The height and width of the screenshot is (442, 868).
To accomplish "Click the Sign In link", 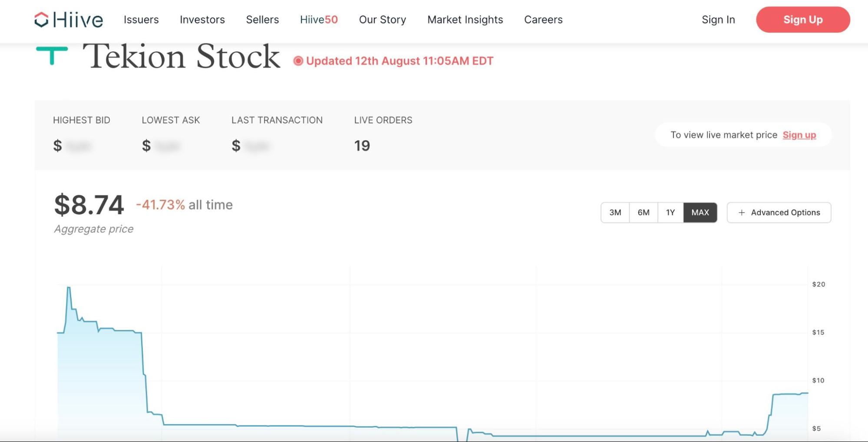I will click(718, 20).
